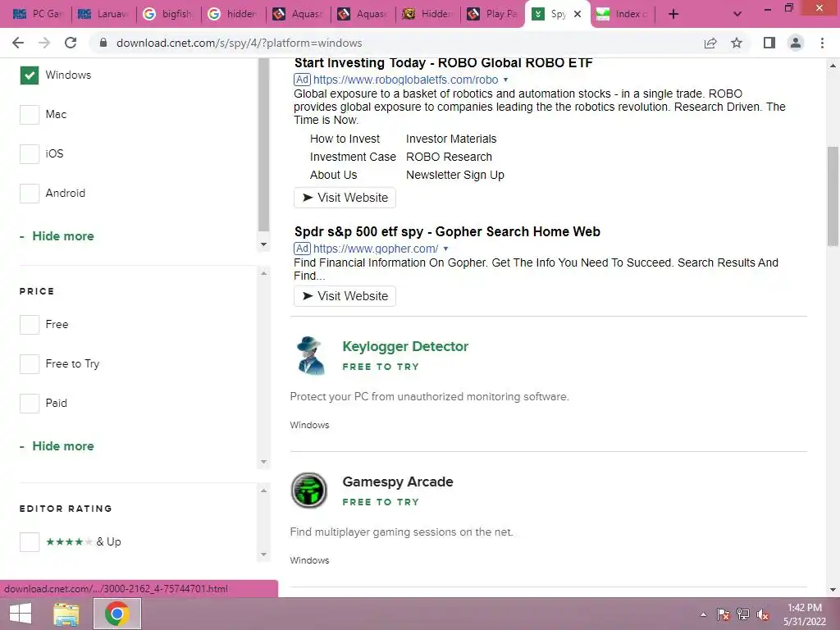Switch to the PC Games tab
Viewport: 840px width, 630px height.
tap(39, 14)
